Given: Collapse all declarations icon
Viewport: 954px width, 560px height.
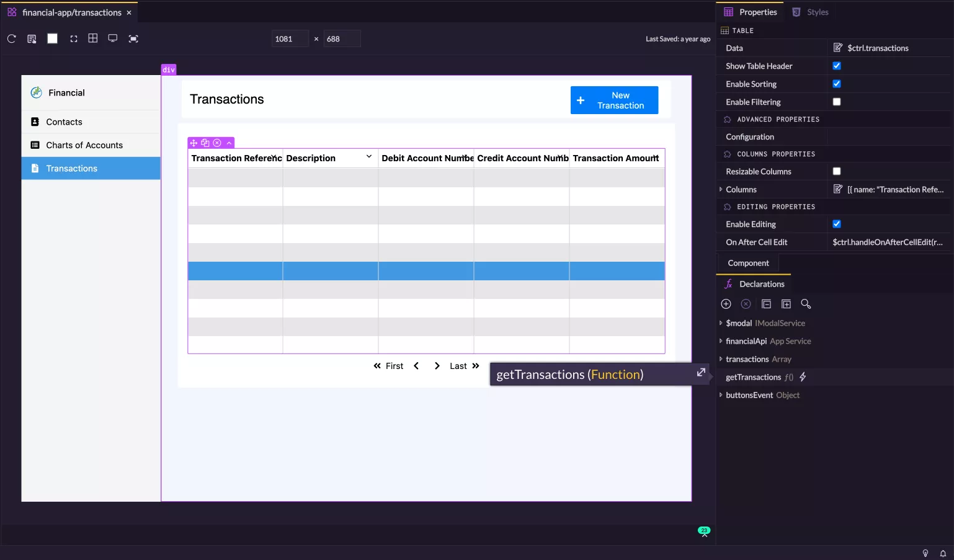Looking at the screenshot, I should [767, 304].
